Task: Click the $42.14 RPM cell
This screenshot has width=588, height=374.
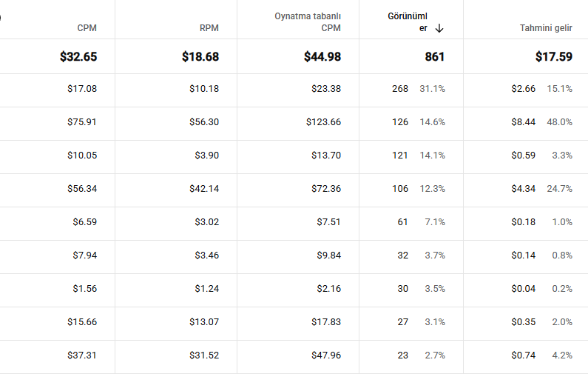Action: click(x=204, y=189)
